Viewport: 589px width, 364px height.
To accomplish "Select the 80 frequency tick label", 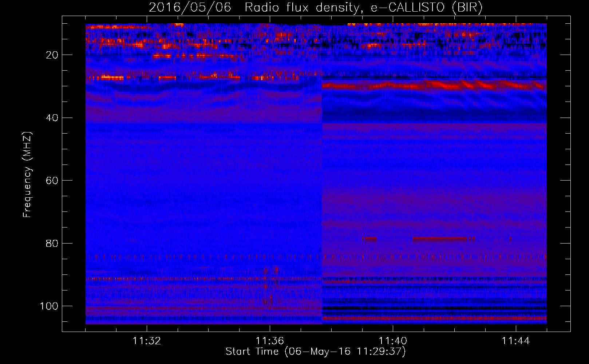I will (52, 244).
